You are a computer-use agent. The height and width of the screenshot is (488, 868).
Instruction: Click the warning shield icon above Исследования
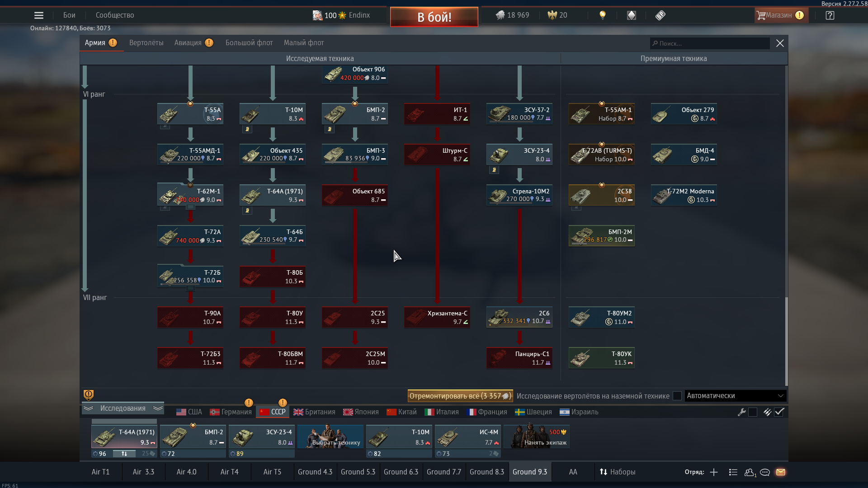click(89, 395)
